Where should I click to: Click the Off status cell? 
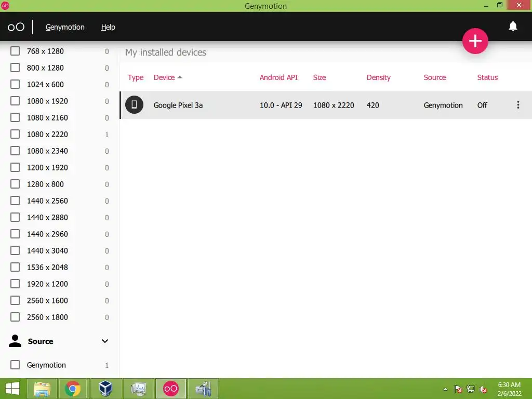tap(482, 105)
